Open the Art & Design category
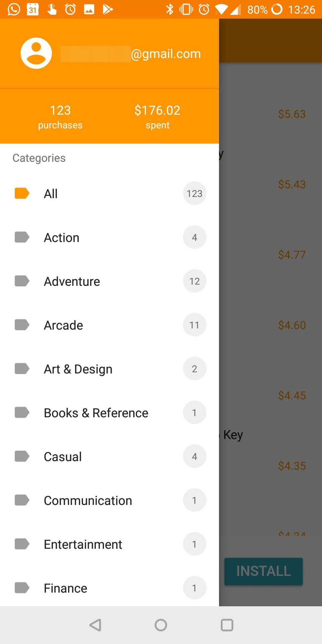Screen dimensions: 322x644 pos(78,369)
